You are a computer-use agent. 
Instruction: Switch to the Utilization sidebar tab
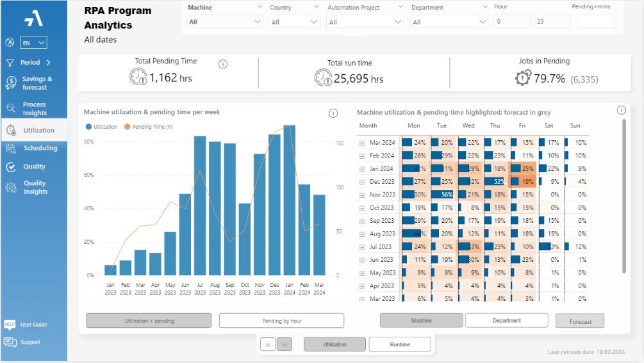(34, 130)
